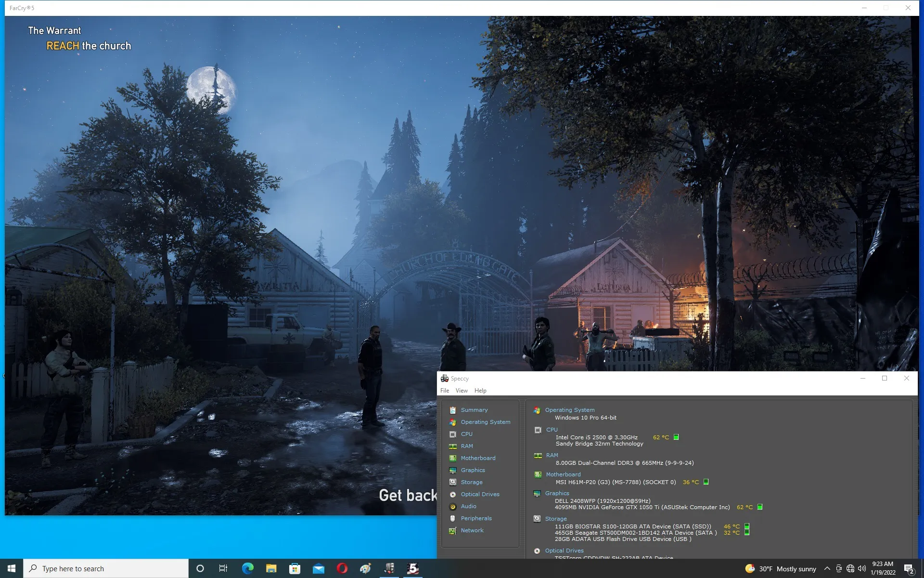Open Mail app from taskbar
The image size is (924, 578).
(x=318, y=568)
